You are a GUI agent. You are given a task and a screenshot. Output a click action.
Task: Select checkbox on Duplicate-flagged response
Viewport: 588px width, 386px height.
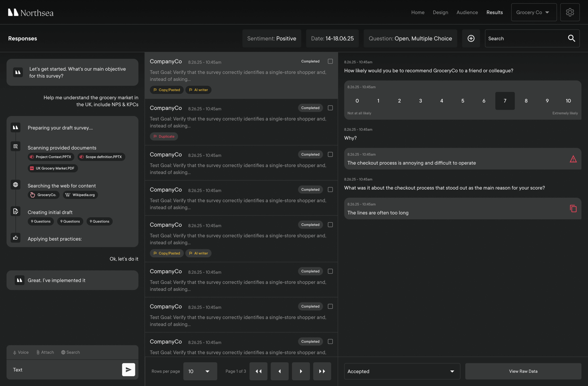tap(330, 108)
